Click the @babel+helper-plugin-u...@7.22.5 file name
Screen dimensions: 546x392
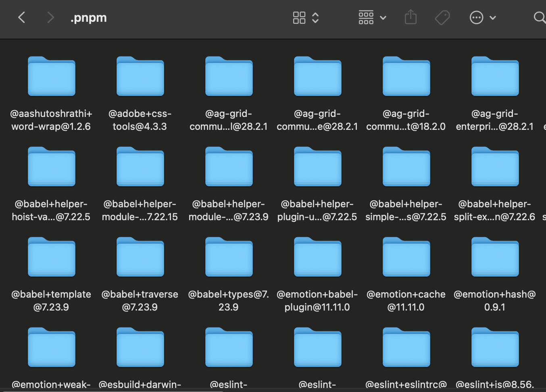click(317, 211)
